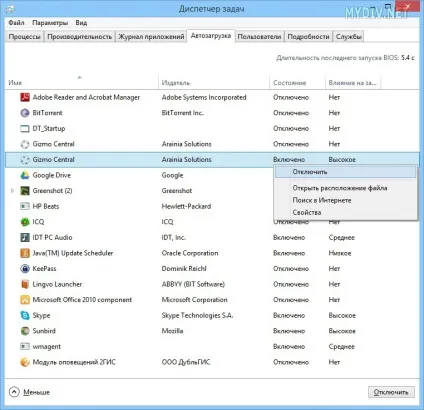Select the Google Drive row name
Screen dimensions: 424x410
[52, 175]
